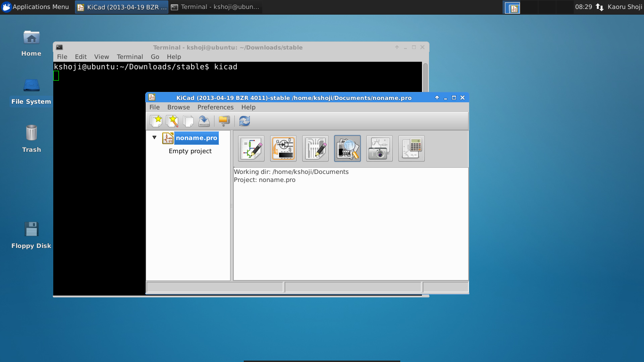Launch the Eeschema schematic editor
This screenshot has height=362, width=644.
tap(251, 148)
